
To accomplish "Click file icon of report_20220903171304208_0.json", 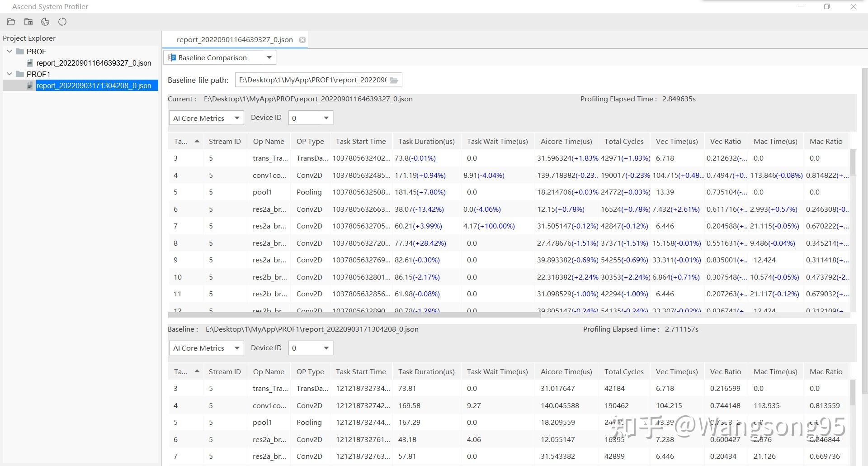I will (30, 86).
